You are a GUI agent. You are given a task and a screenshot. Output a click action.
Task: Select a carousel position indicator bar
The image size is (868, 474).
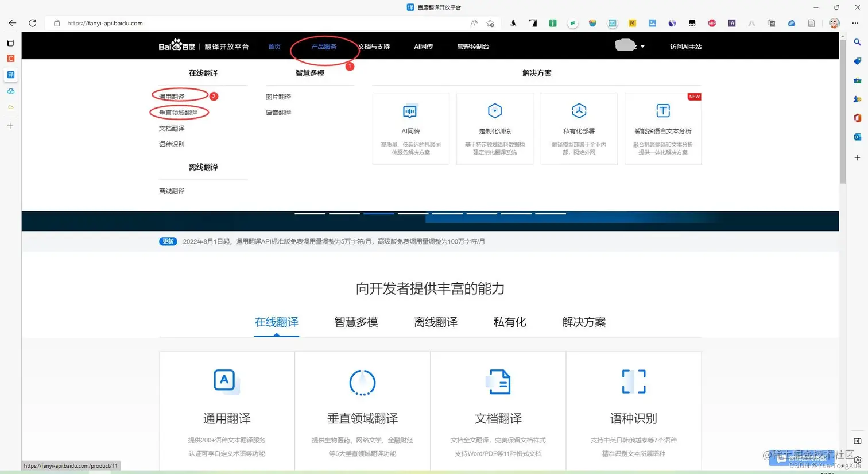[x=378, y=213]
